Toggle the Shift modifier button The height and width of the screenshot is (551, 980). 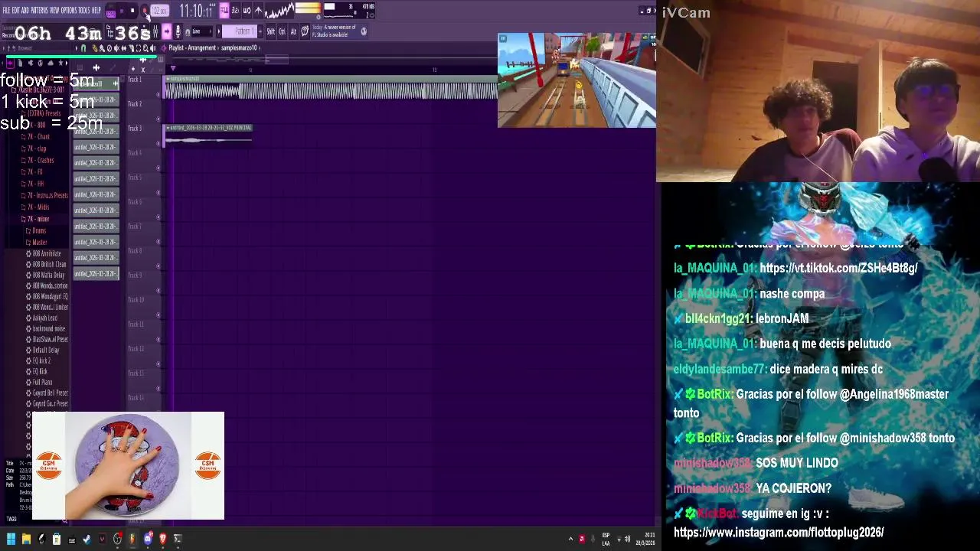[x=270, y=31]
